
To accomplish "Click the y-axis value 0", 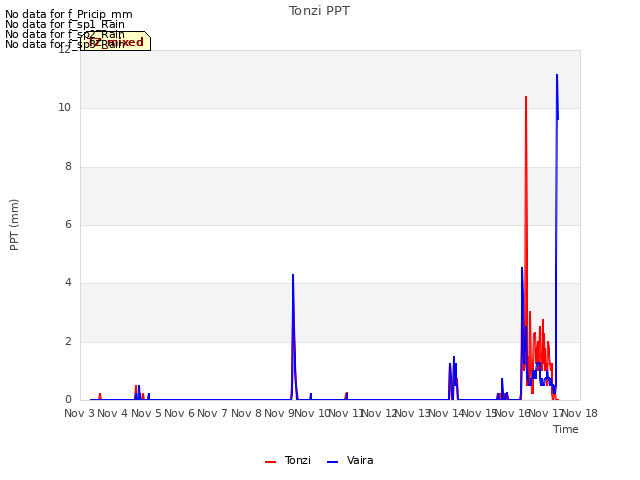I will [x=68, y=400].
